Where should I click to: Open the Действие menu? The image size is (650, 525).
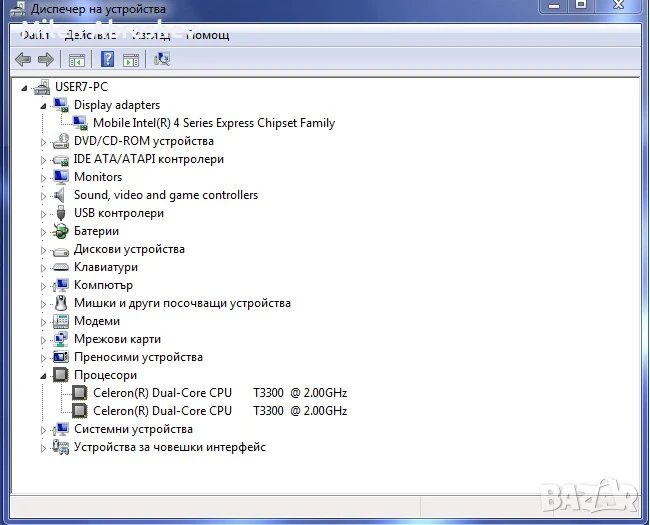[90, 35]
